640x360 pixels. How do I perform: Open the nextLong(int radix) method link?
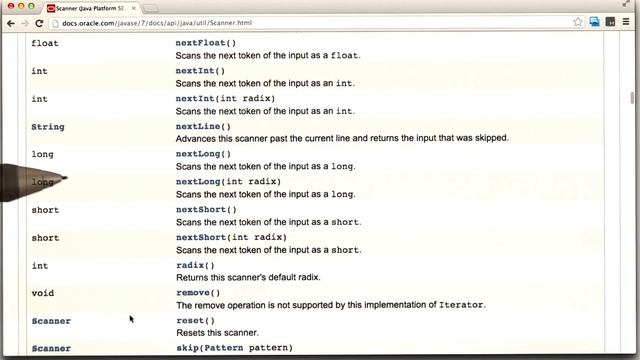click(229, 182)
